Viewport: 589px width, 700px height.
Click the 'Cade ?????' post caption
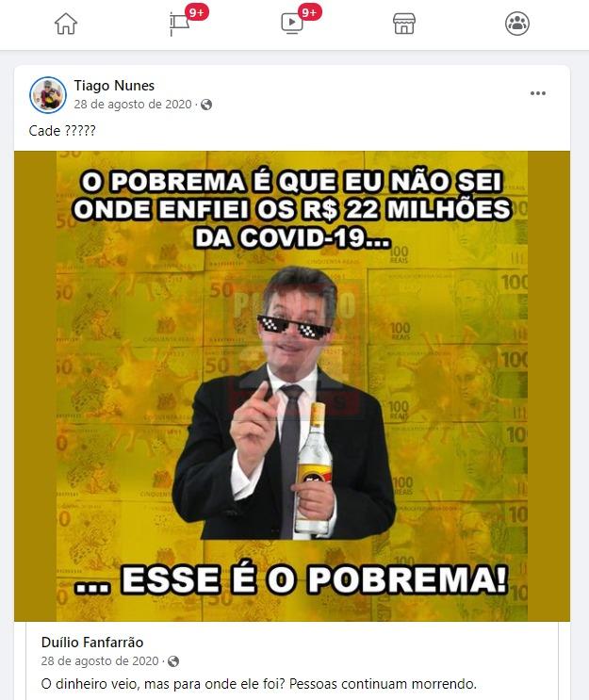click(62, 131)
